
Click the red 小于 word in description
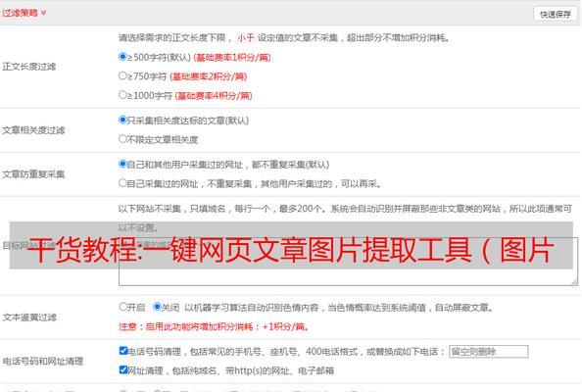point(246,38)
